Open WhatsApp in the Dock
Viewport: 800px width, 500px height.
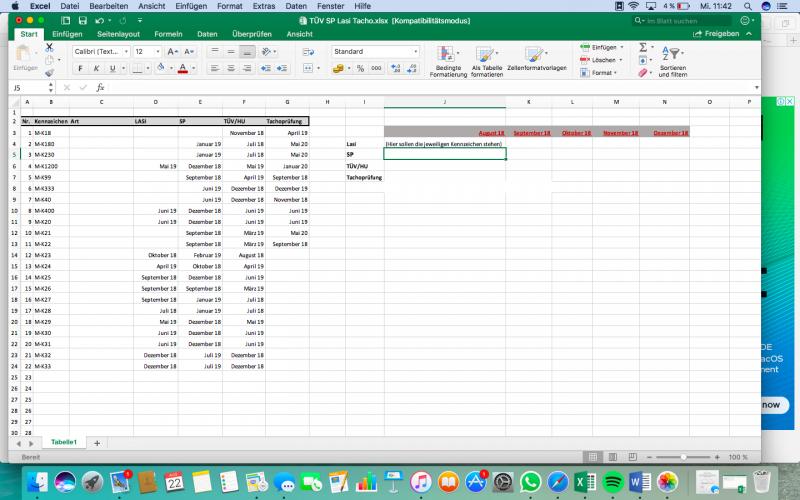(x=531, y=482)
